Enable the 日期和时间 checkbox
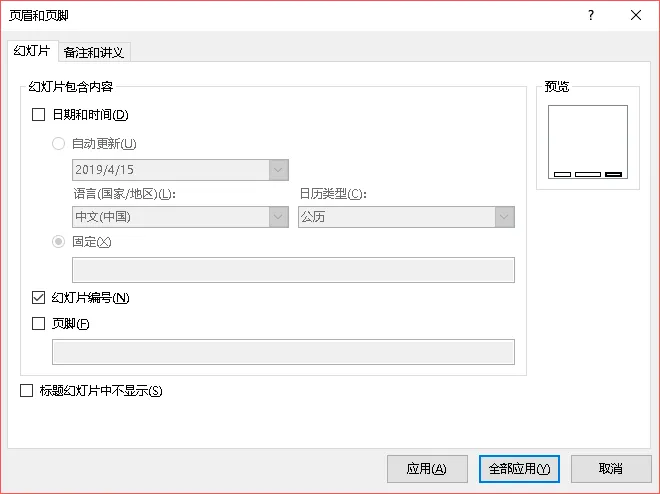660x494 pixels. coord(39,115)
